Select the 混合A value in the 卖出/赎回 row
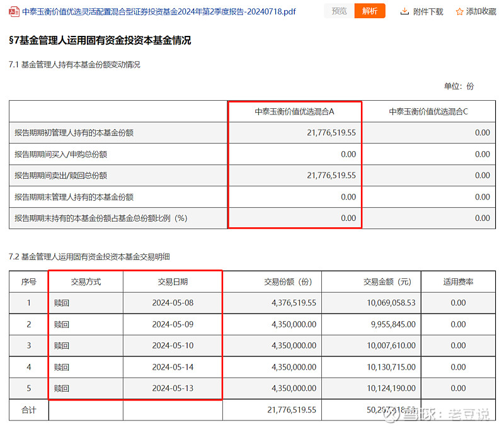The height and width of the screenshot is (430, 504). click(x=331, y=176)
